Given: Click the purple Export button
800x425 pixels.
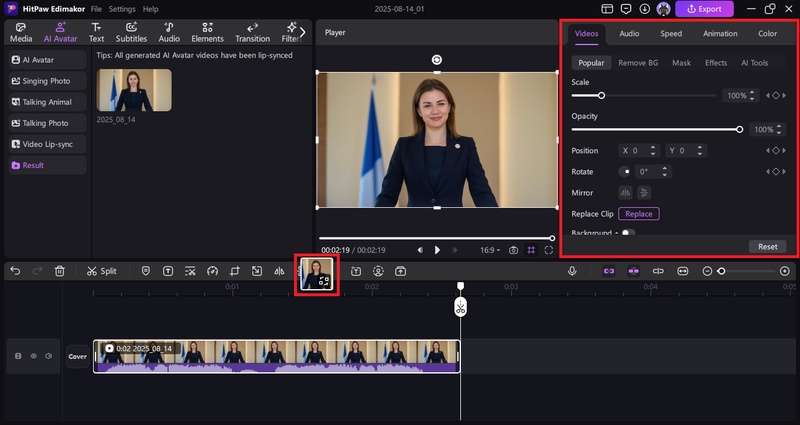Looking at the screenshot, I should [x=705, y=9].
